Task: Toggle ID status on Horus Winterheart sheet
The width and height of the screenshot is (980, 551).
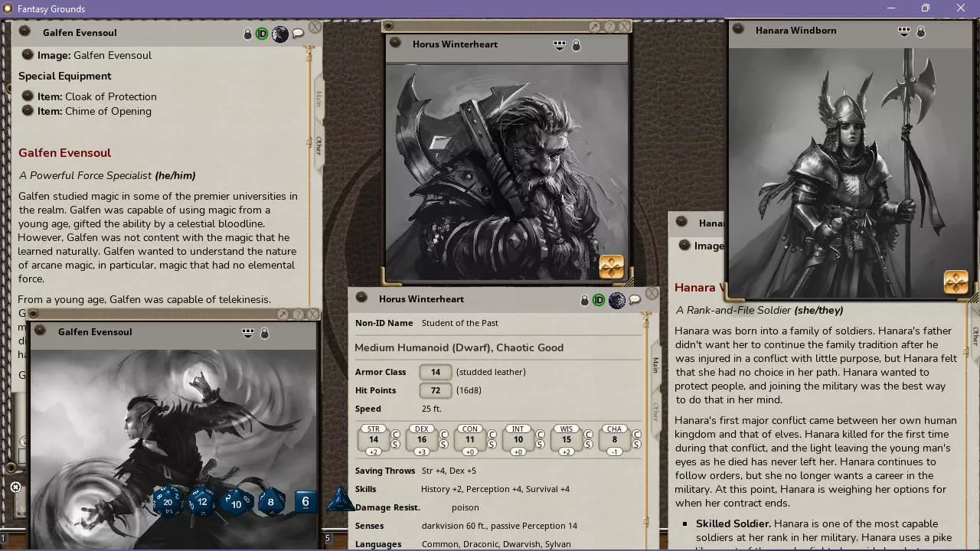Action: click(x=599, y=300)
